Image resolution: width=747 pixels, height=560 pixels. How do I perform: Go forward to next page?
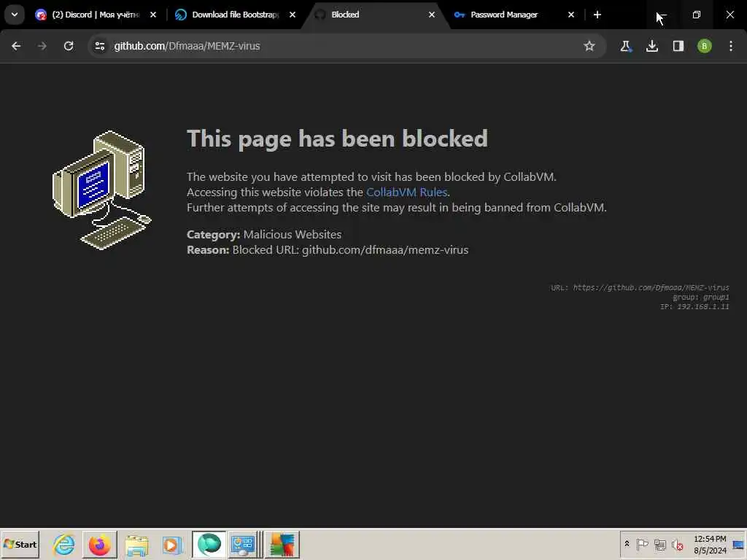point(42,46)
